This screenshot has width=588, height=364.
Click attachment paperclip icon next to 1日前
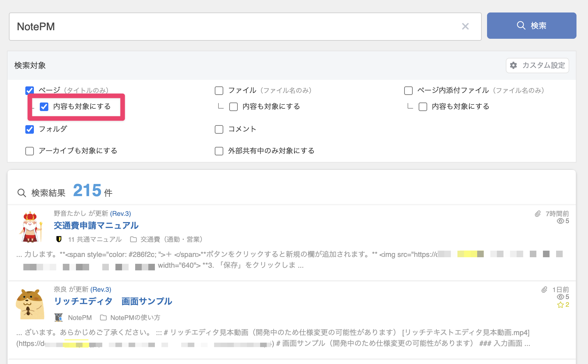click(x=544, y=290)
